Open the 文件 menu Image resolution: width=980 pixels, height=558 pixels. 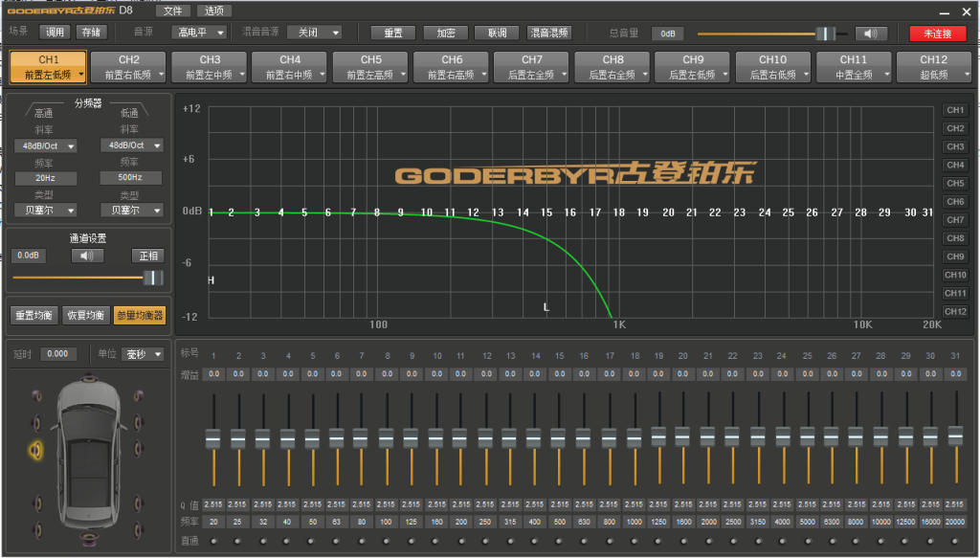coord(173,11)
